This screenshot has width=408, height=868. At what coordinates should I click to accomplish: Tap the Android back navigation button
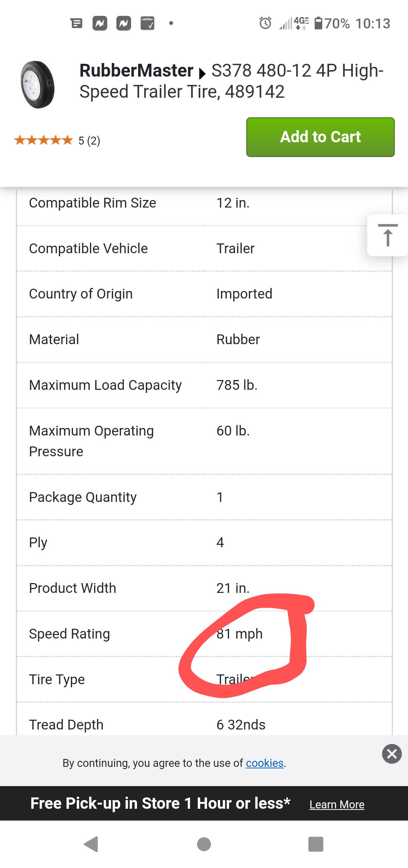(91, 844)
